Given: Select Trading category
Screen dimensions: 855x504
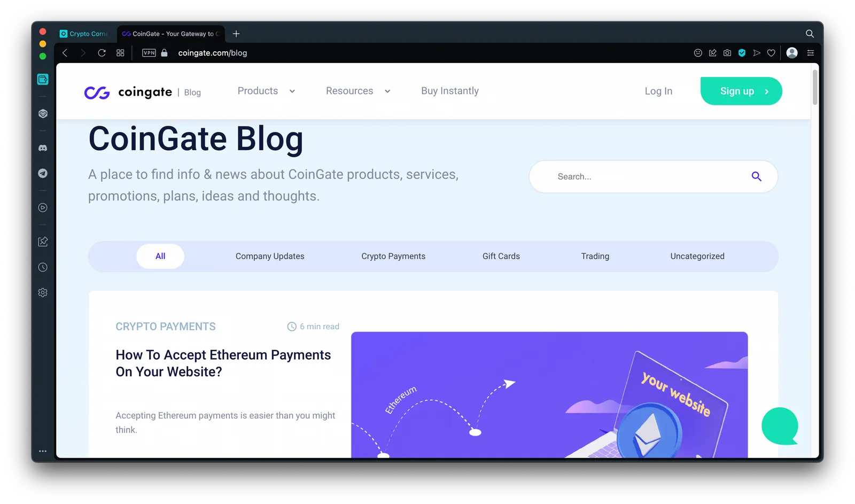Looking at the screenshot, I should 595,256.
